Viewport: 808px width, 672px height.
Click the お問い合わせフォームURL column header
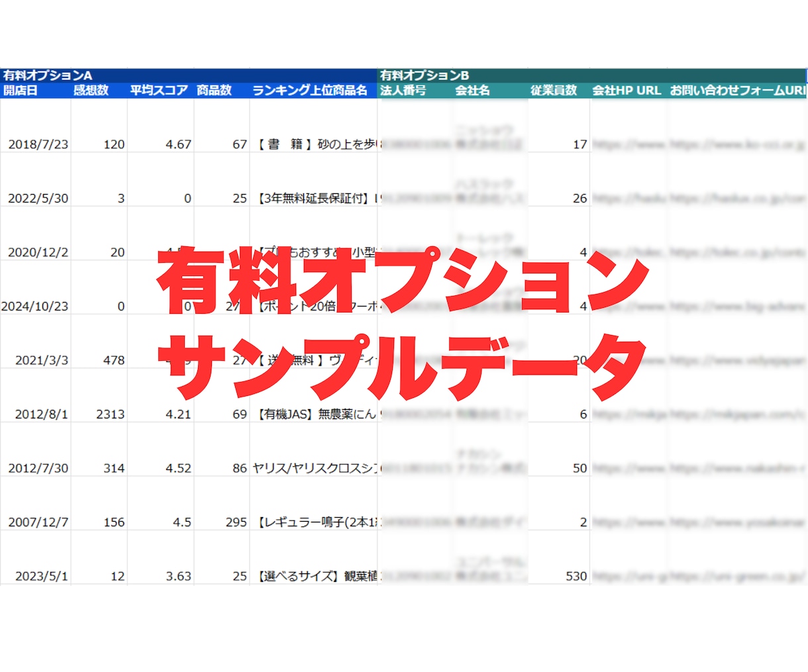click(737, 91)
